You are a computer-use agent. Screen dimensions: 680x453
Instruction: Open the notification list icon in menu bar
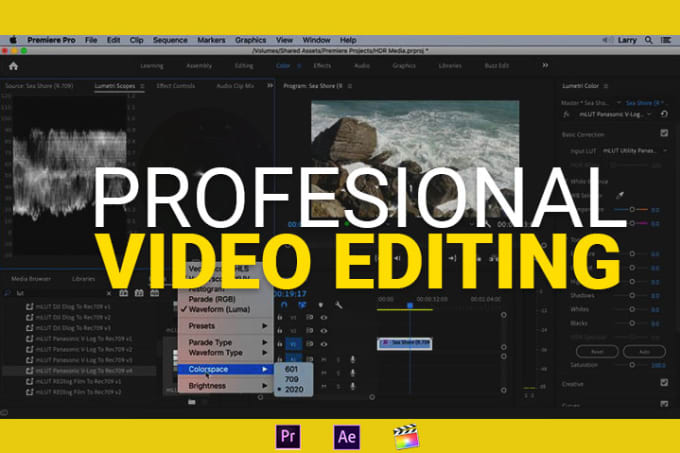coord(666,40)
